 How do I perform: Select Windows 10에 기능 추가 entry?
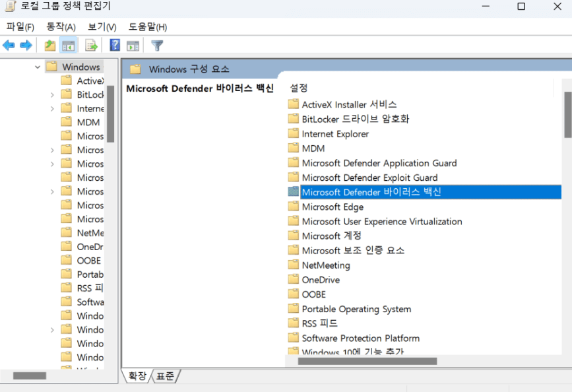352,352
